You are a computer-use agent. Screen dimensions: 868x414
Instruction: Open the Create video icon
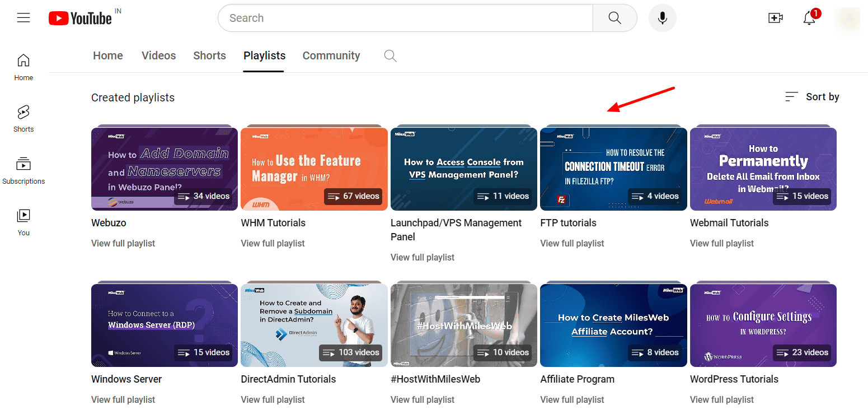pos(775,18)
